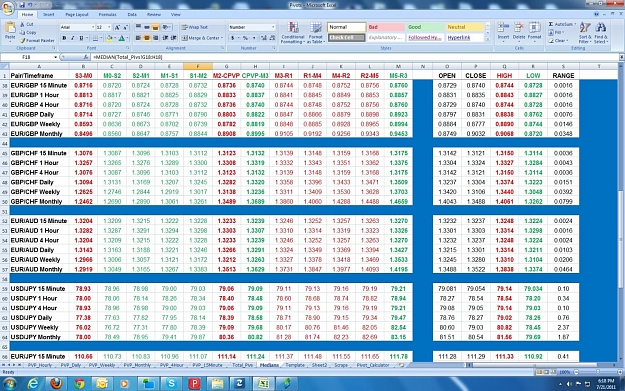Open the Name Box dropdown for F18

tap(55, 57)
